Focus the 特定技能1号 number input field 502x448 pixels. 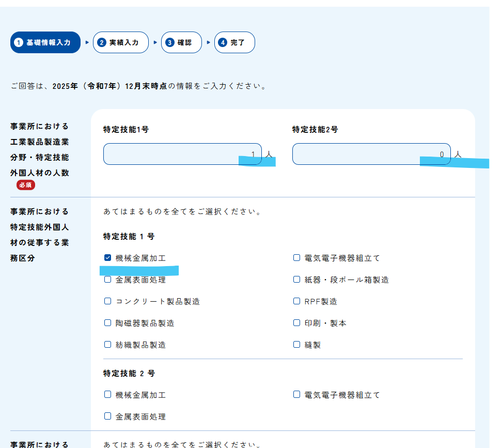(x=182, y=154)
